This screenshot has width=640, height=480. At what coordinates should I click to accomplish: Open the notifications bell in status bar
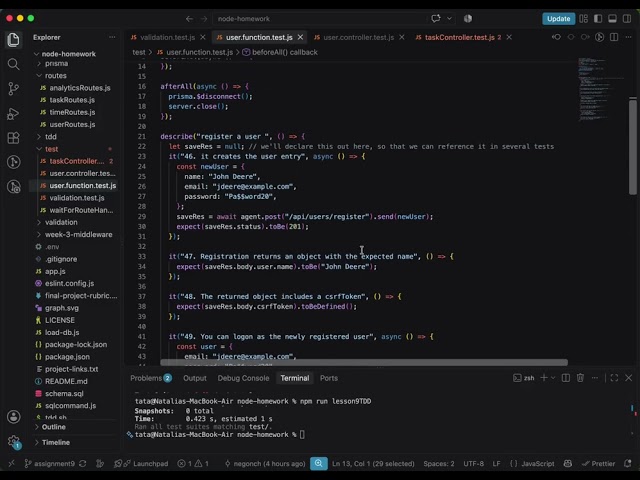[628, 464]
